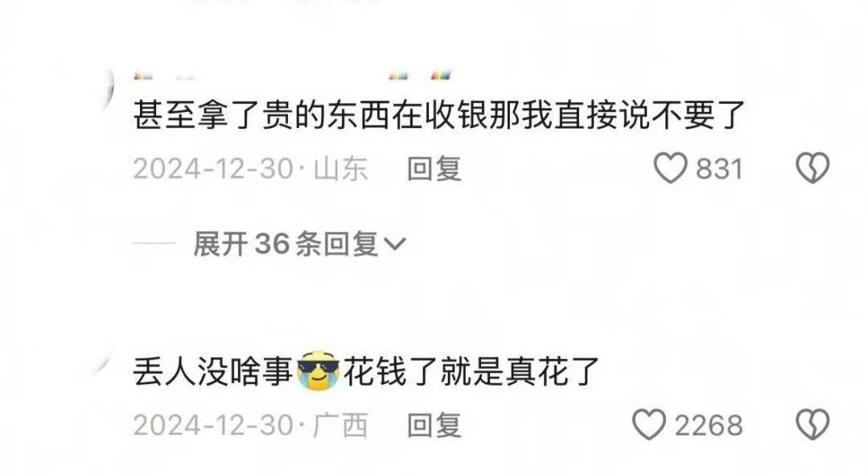Click the 2024-12-30 · 山东 timestamp
Image resolution: width=868 pixels, height=475 pixels.
coord(251,168)
